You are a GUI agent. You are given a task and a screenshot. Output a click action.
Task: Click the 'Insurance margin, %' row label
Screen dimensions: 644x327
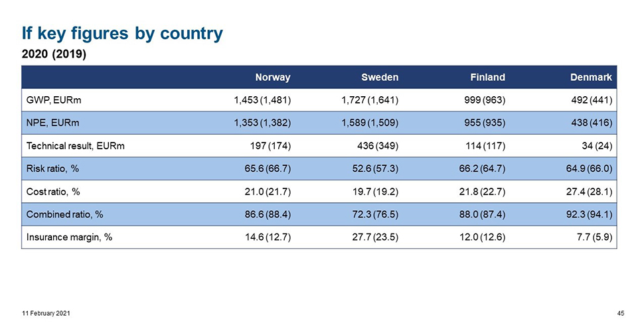(x=68, y=237)
